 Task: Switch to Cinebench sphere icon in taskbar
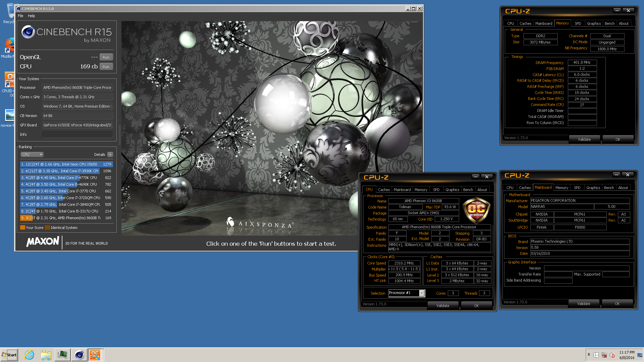pos(79,355)
